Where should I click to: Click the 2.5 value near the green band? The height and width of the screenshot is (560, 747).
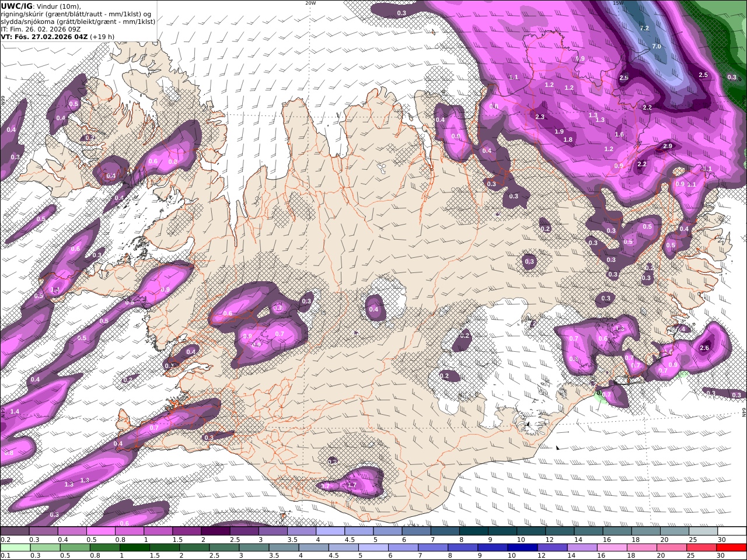click(x=703, y=75)
